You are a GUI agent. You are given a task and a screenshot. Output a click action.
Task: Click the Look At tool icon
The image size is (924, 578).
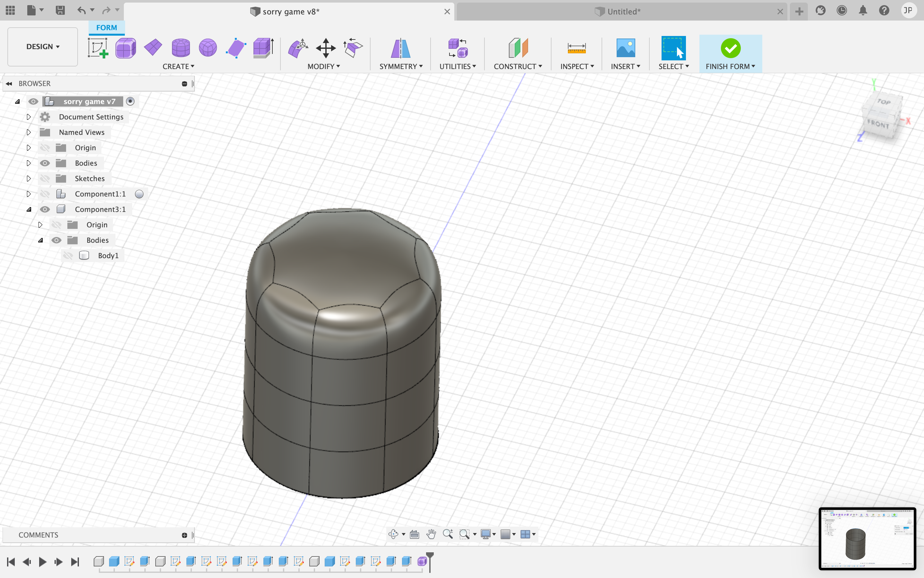point(414,534)
